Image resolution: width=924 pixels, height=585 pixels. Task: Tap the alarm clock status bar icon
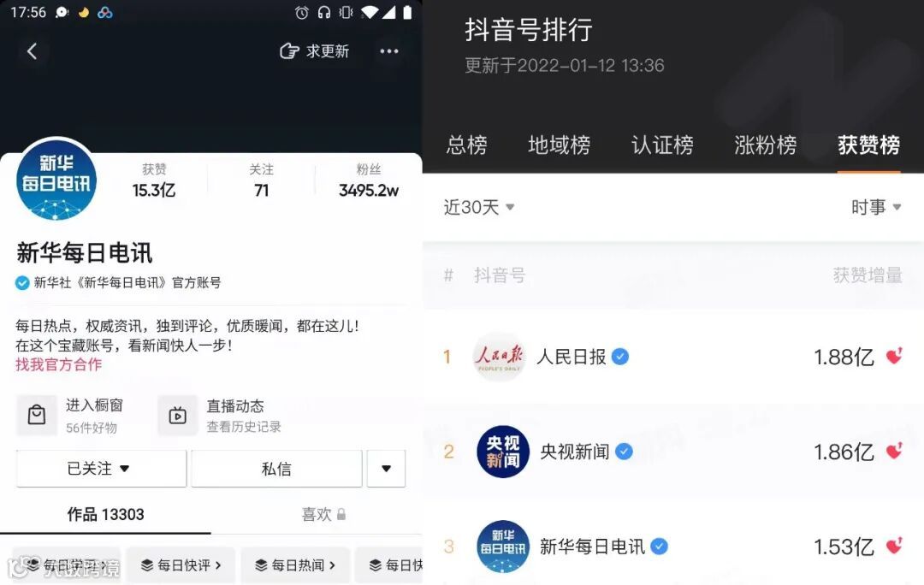[x=302, y=12]
